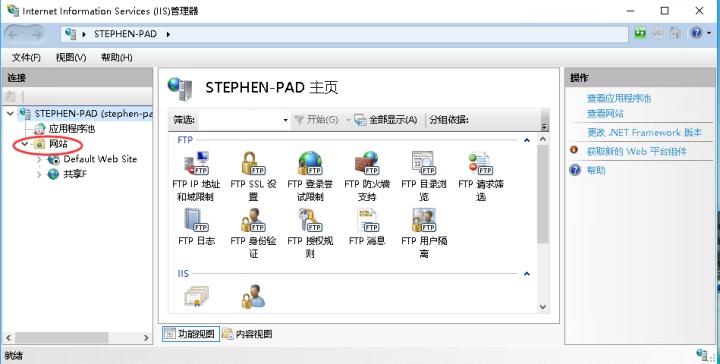The height and width of the screenshot is (364, 720).
Task: Click the home toolbar icon
Action: point(675,33)
